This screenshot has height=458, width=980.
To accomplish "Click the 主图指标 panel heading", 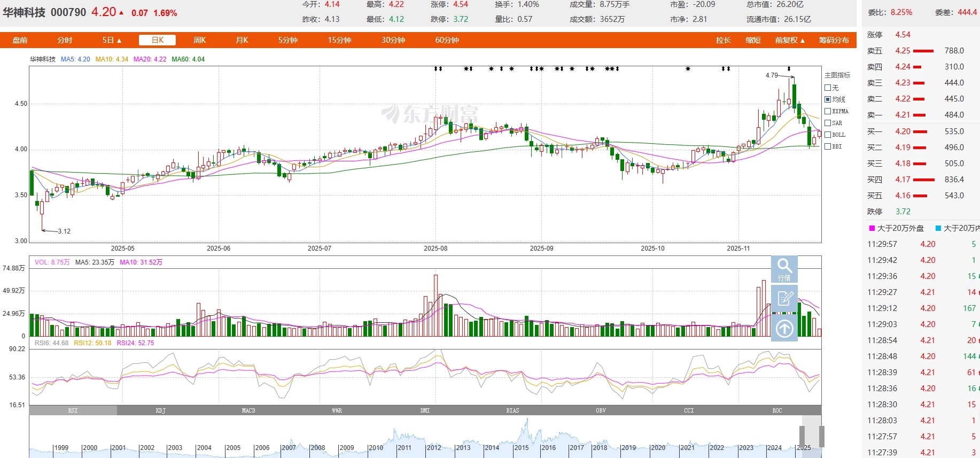I will point(837,75).
